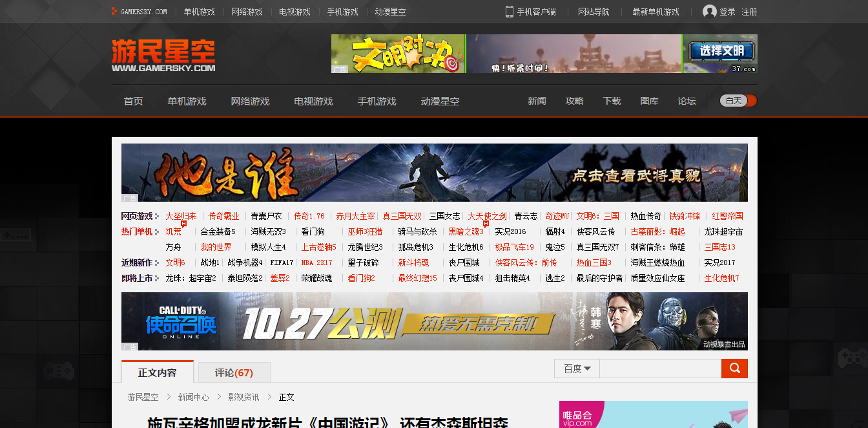The image size is (868, 428).
Task: Click the 注册 register link
Action: (x=749, y=12)
